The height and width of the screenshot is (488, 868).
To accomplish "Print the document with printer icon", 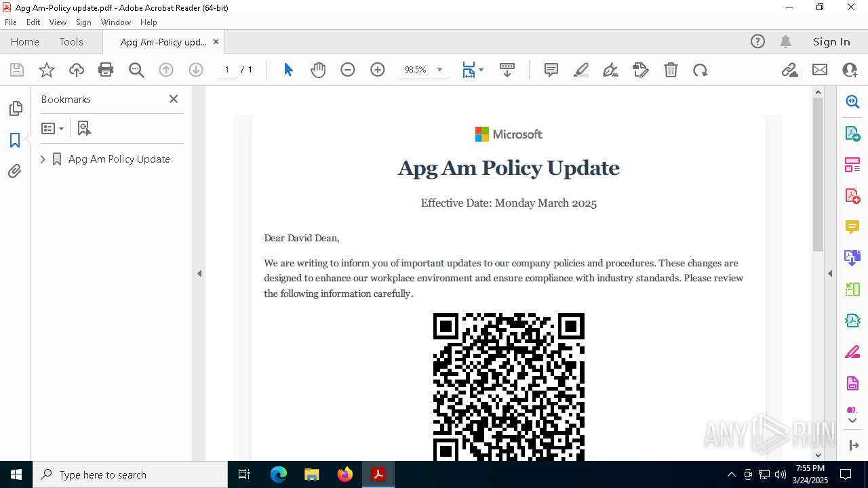I will [x=106, y=70].
